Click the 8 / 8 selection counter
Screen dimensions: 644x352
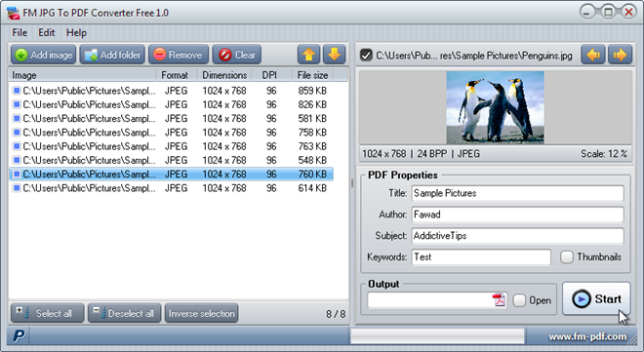click(x=336, y=314)
